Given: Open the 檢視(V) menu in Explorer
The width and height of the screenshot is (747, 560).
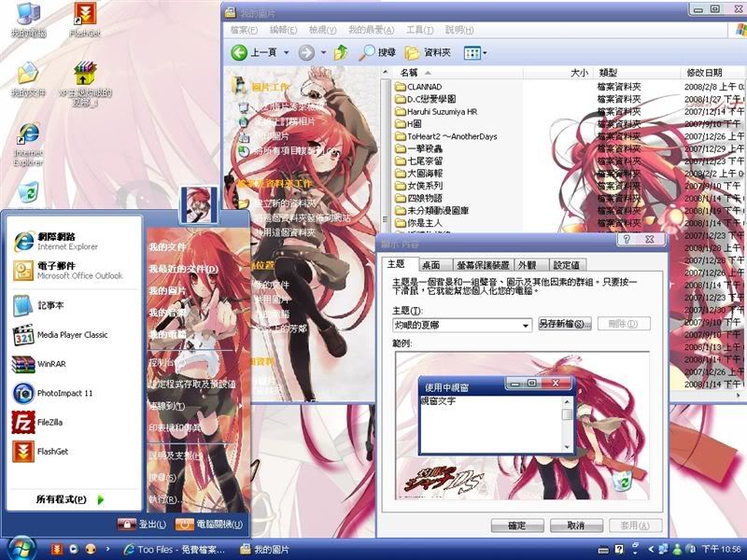Looking at the screenshot, I should (322, 30).
